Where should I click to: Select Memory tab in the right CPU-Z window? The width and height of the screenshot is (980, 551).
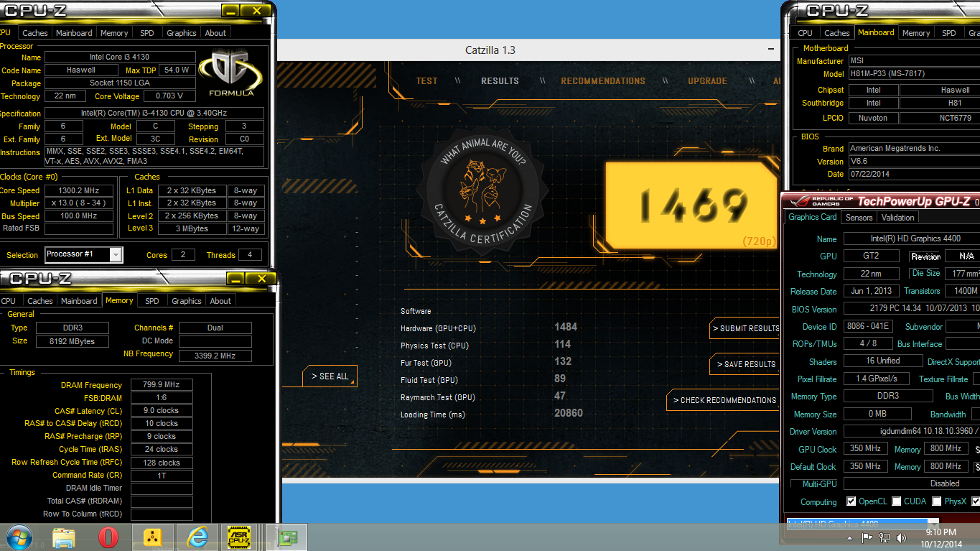coord(916,33)
